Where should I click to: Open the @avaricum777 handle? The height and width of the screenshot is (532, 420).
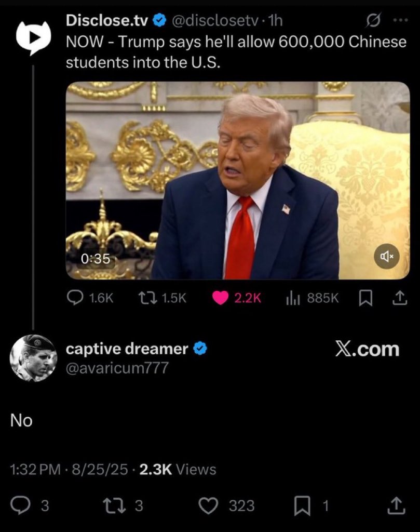[x=117, y=368]
